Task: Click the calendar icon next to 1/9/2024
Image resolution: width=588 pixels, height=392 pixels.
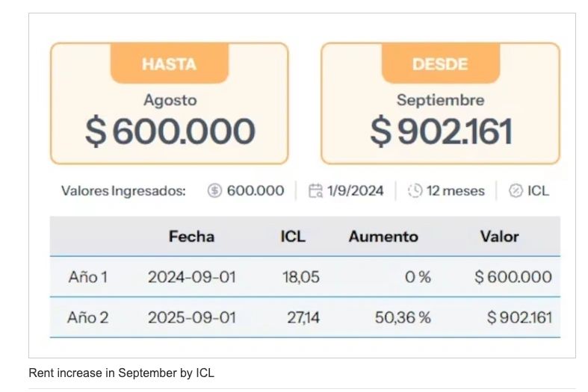Action: pos(315,190)
